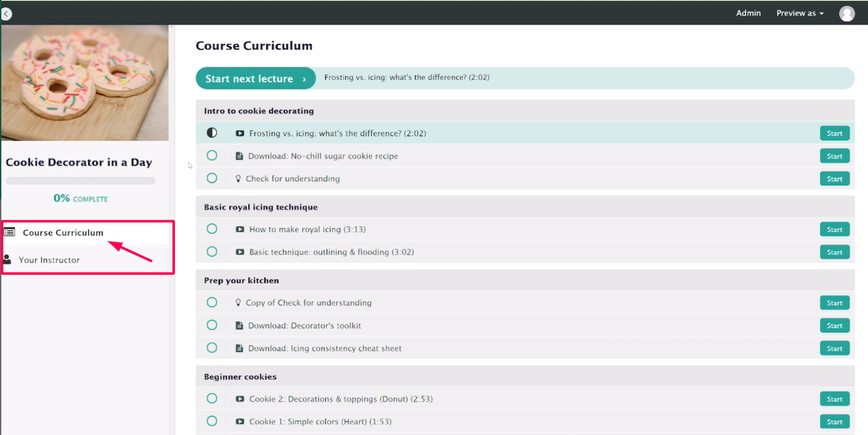Toggle completion circle for Icing consistency cheat sheet

point(211,348)
